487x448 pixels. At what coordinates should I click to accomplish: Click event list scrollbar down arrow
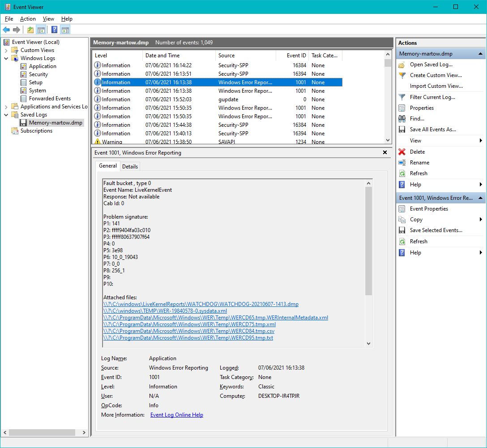tap(388, 140)
